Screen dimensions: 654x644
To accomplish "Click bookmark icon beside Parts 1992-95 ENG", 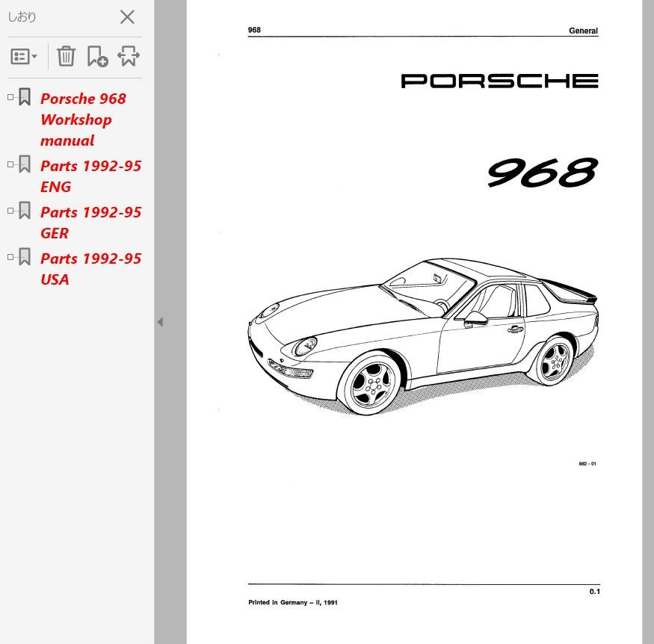I will 25,164.
